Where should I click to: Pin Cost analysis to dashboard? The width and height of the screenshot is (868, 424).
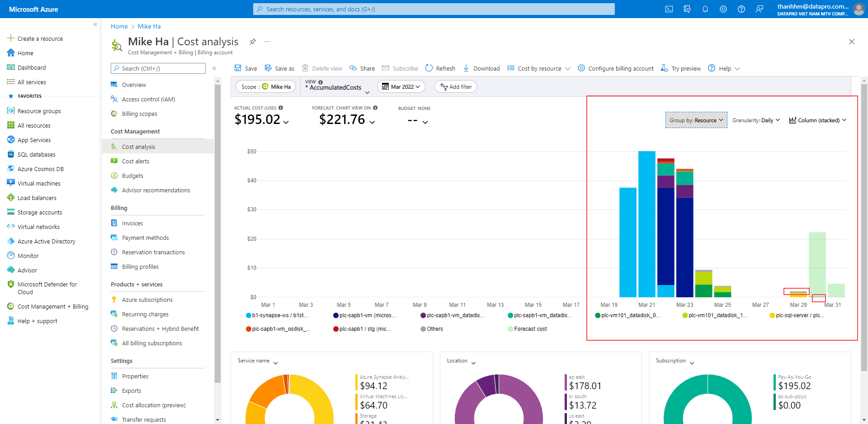[252, 42]
